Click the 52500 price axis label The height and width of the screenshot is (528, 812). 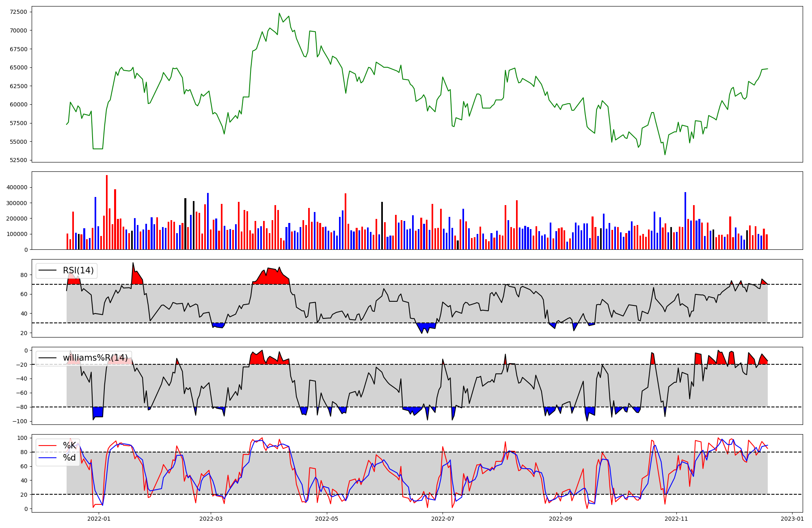click(18, 160)
